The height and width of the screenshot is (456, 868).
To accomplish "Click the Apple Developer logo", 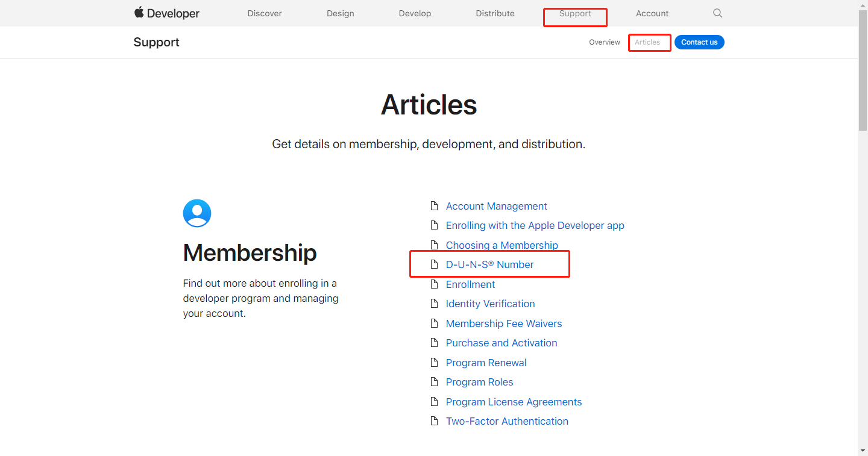I will pos(166,13).
